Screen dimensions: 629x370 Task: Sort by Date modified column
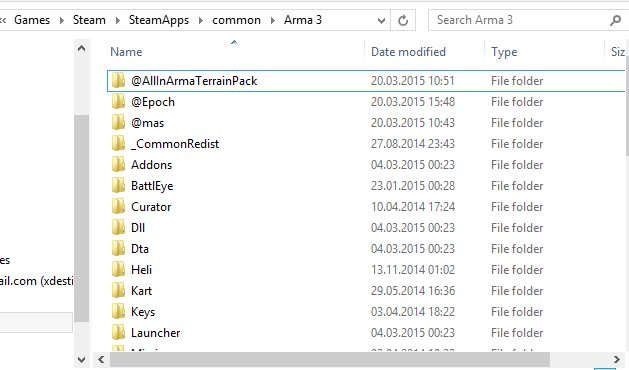[408, 52]
